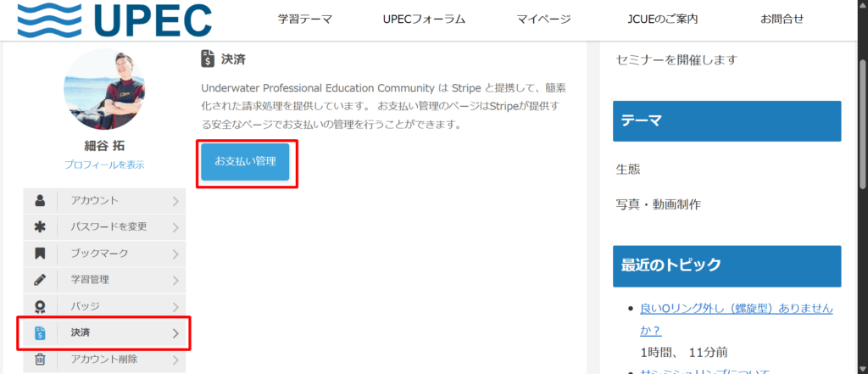Click the profile photo of 細谷 拓
The image size is (868, 374).
tap(104, 89)
